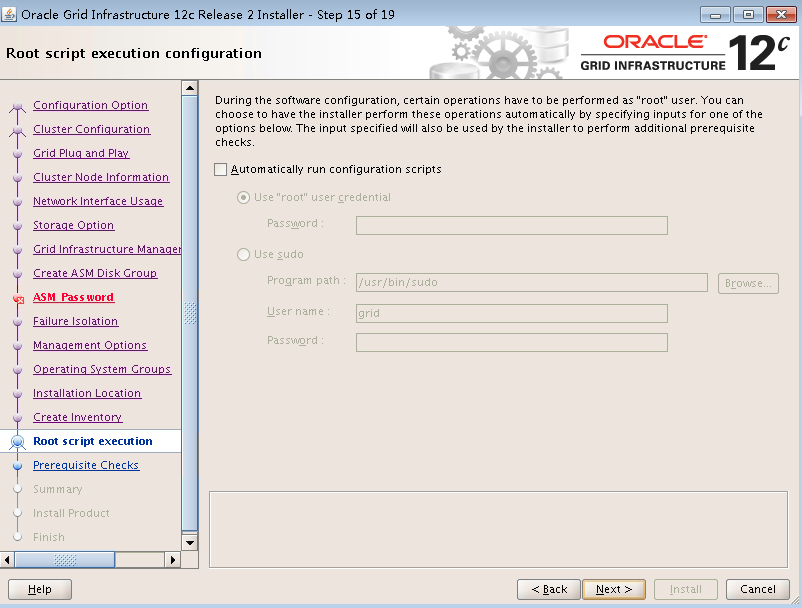Click the Install Product step label
Viewport: 802px width, 608px height.
coord(71,513)
